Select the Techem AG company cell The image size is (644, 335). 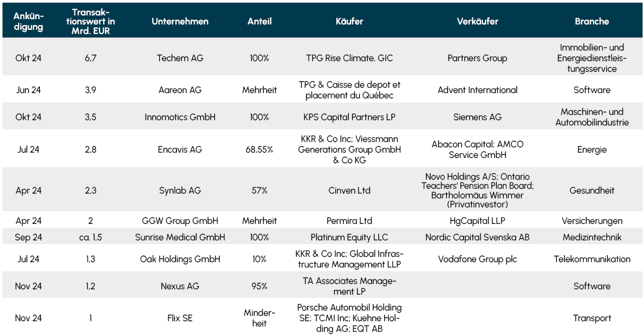(x=180, y=58)
